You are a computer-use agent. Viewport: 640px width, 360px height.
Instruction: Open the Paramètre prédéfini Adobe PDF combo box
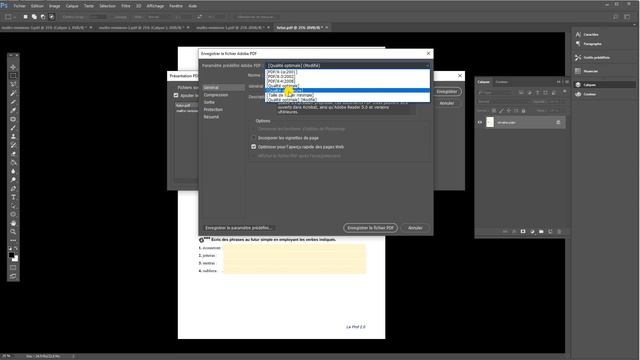[347, 65]
